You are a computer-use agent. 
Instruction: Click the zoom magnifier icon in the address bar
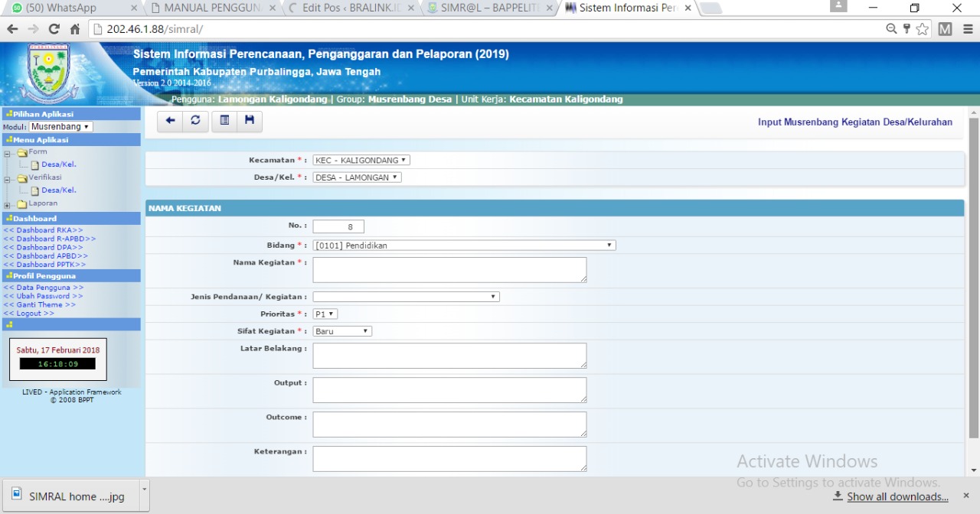pyautogui.click(x=892, y=29)
